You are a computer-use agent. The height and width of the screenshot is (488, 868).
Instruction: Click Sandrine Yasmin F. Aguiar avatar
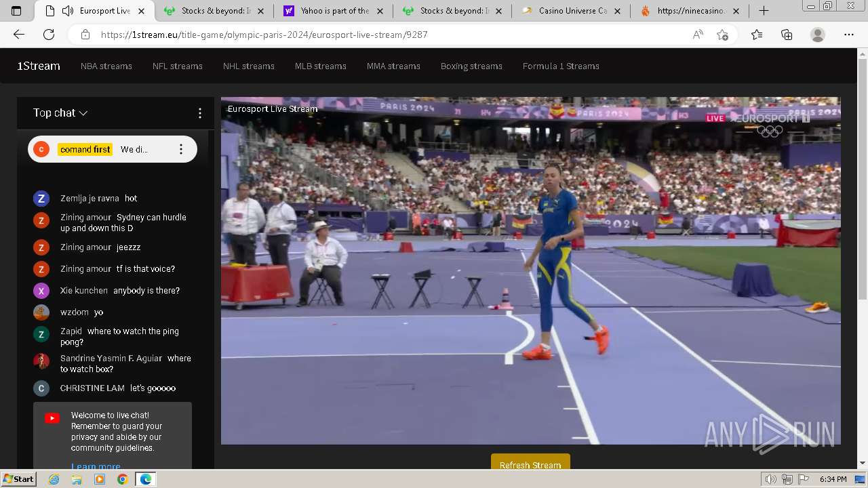click(x=41, y=361)
